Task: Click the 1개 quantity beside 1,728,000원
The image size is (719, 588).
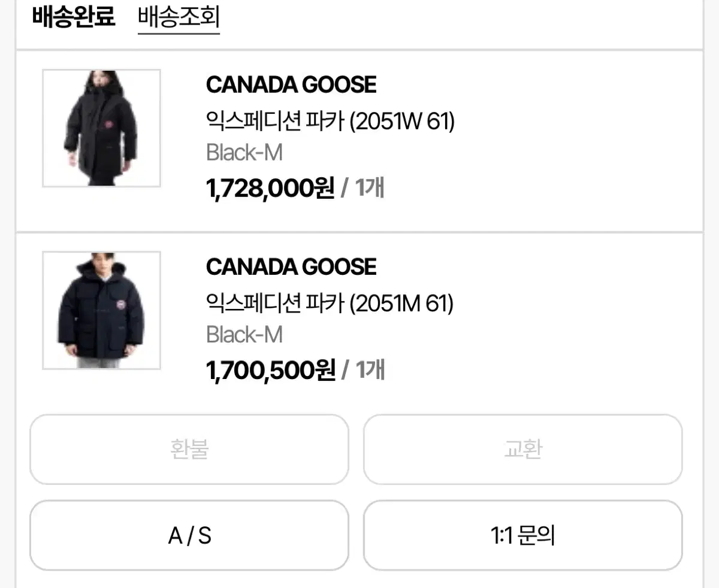Action: pos(370,189)
